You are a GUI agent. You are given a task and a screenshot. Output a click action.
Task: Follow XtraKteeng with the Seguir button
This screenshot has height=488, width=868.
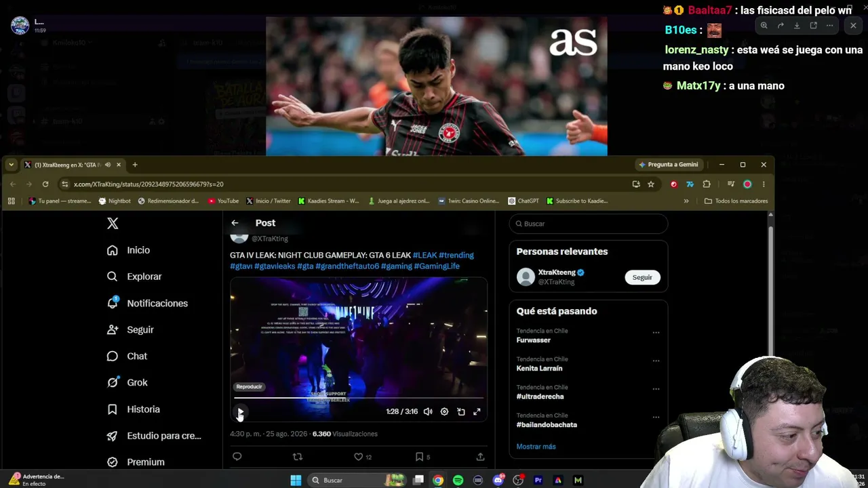642,277
